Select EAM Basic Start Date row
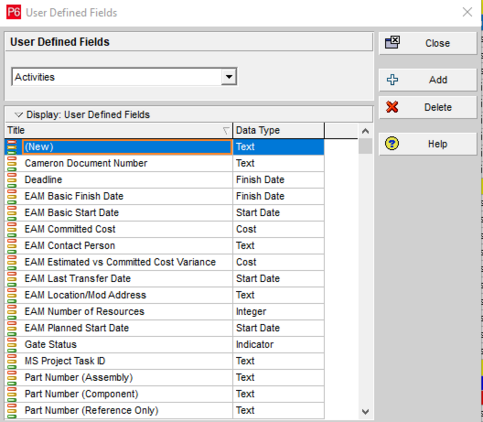The width and height of the screenshot is (483, 422). (165, 213)
